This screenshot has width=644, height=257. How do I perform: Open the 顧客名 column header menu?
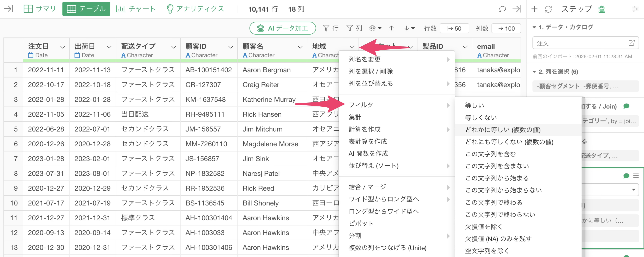[x=300, y=47]
